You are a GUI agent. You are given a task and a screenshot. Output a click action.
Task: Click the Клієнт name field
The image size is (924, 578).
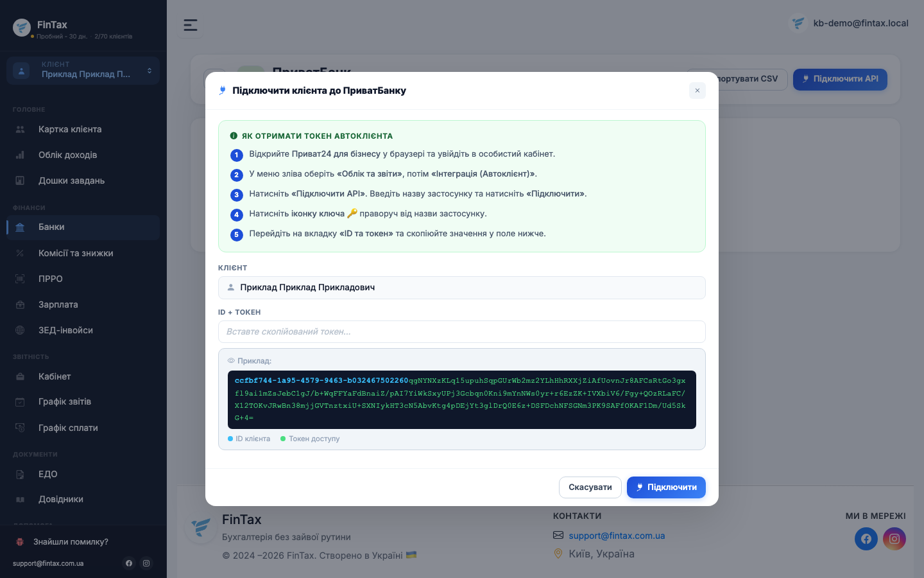[462, 288]
